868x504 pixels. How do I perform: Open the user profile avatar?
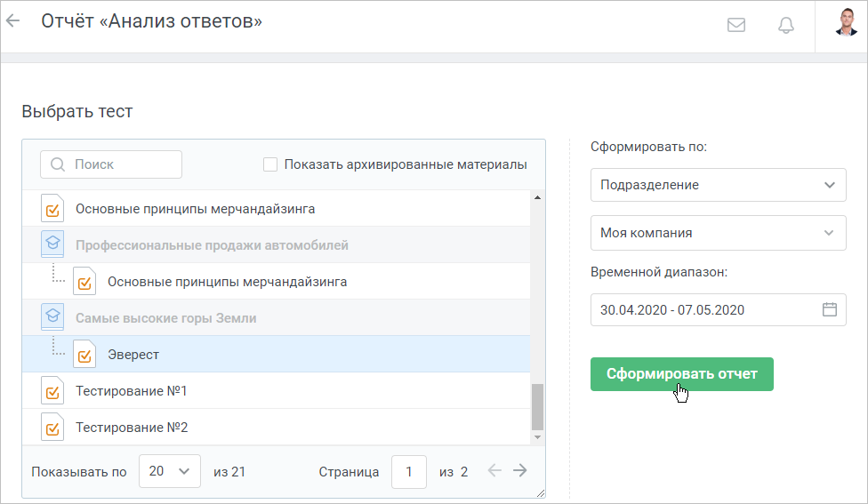click(846, 22)
